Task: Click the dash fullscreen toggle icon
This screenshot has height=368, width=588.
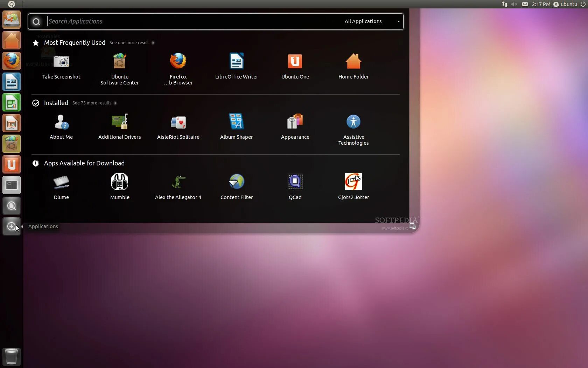Action: [x=412, y=226]
